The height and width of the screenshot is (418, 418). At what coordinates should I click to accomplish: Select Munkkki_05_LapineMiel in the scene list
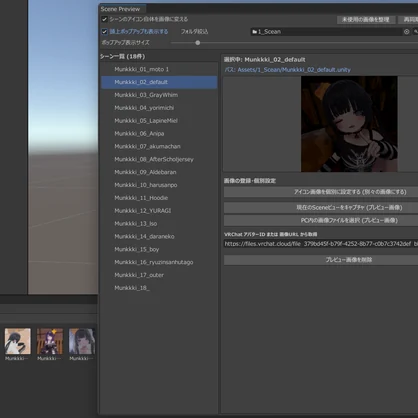(x=159, y=121)
